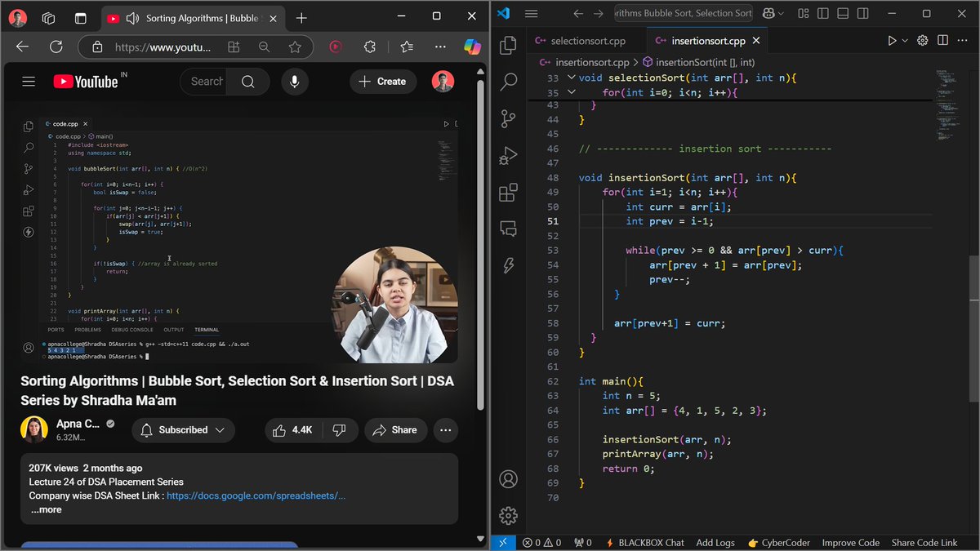980x551 pixels.
Task: Open Edge Favorites list
Action: (407, 47)
